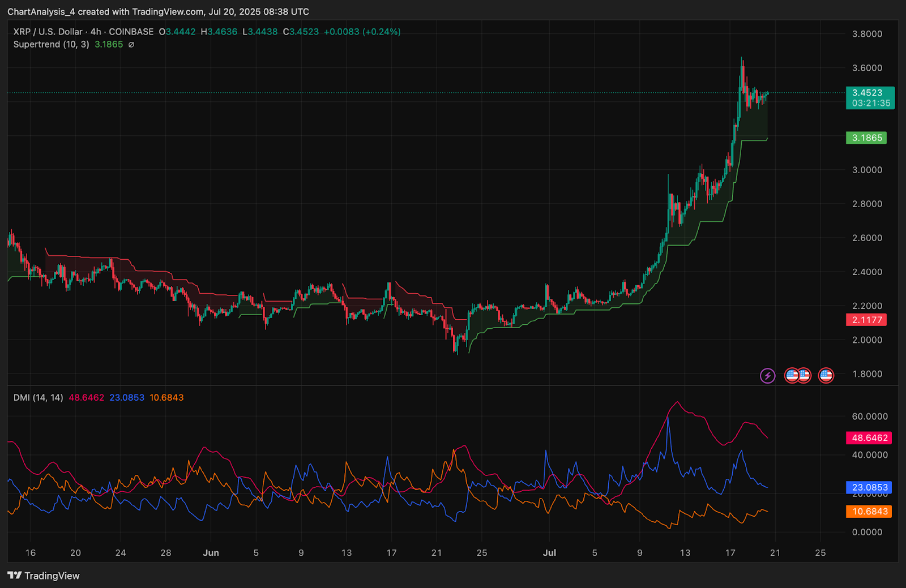Click the pink DMI legend value 48.6462
Image resolution: width=906 pixels, height=588 pixels.
(86, 397)
